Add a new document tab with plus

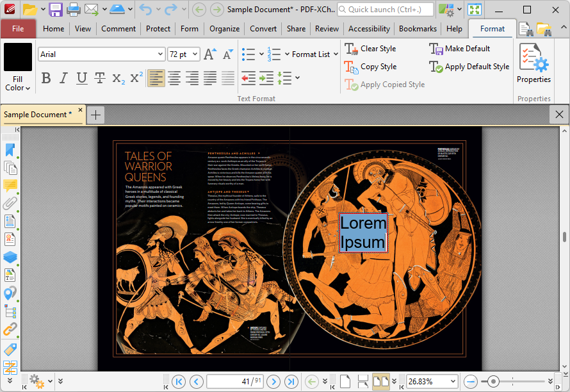coord(95,115)
